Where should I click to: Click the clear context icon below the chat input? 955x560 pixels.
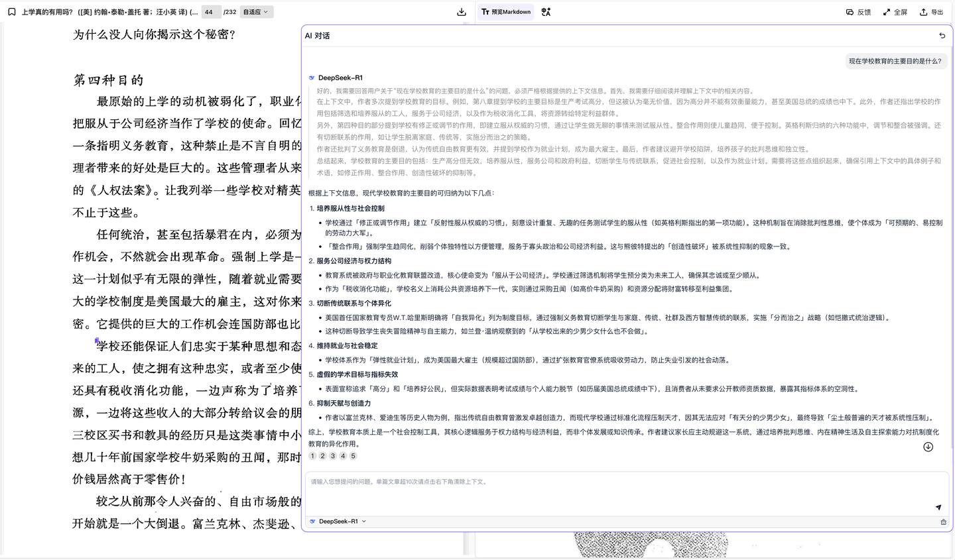point(943,522)
